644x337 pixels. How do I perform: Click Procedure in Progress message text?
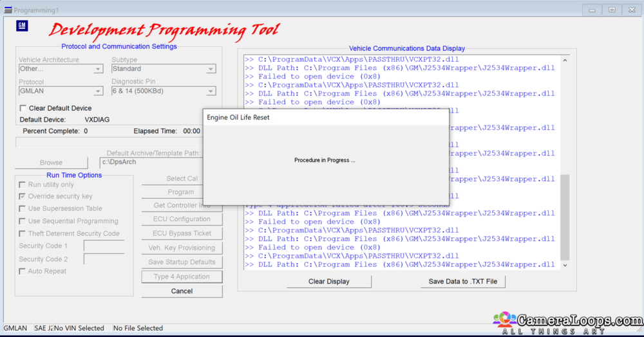pyautogui.click(x=325, y=160)
